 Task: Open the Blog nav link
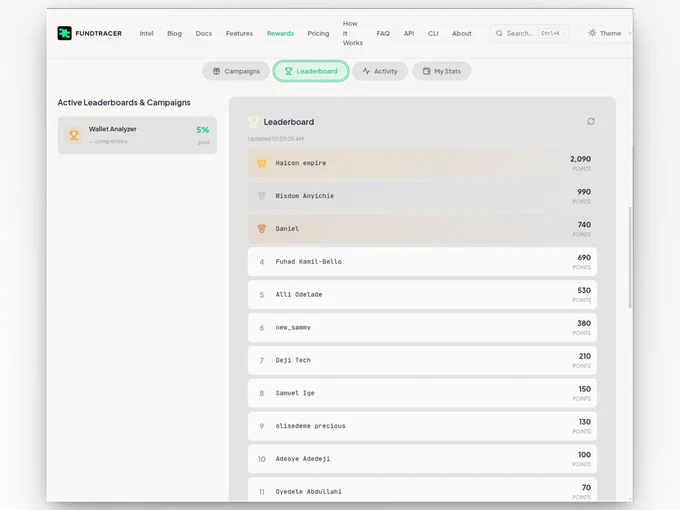tap(174, 33)
